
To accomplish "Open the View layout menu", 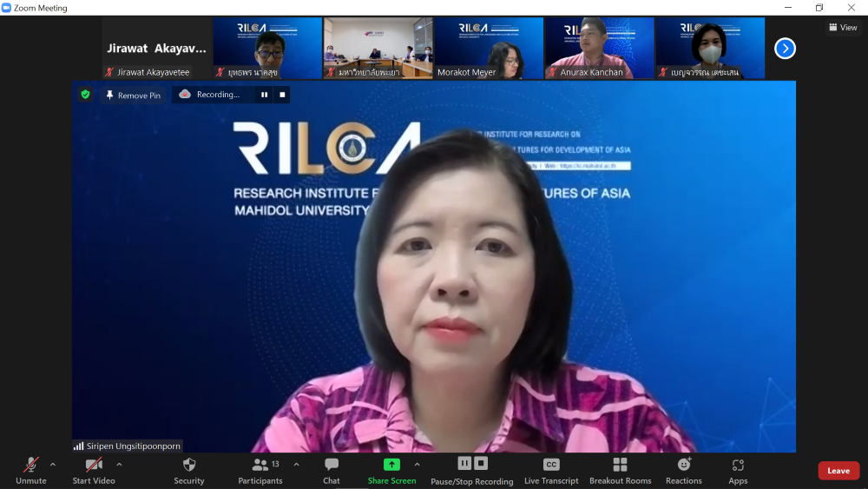I will (x=843, y=28).
